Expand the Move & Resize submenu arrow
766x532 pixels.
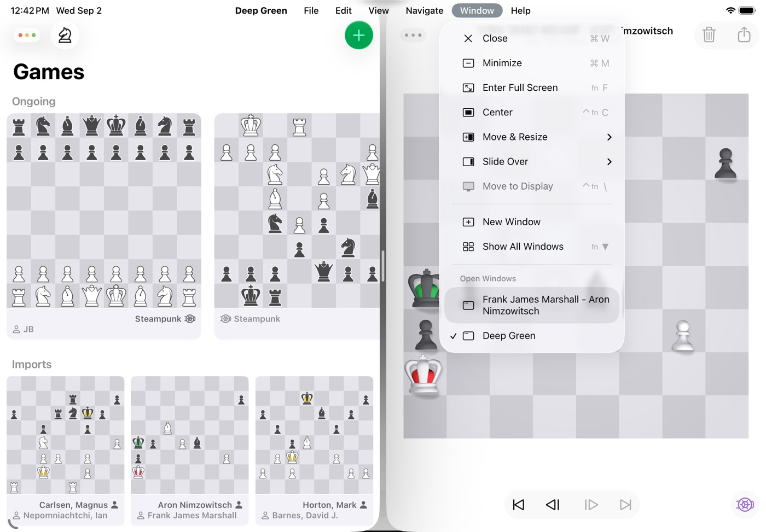(x=609, y=137)
